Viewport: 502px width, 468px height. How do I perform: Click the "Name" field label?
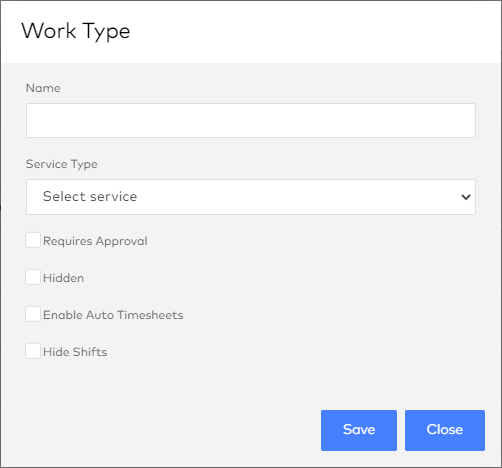[x=43, y=88]
